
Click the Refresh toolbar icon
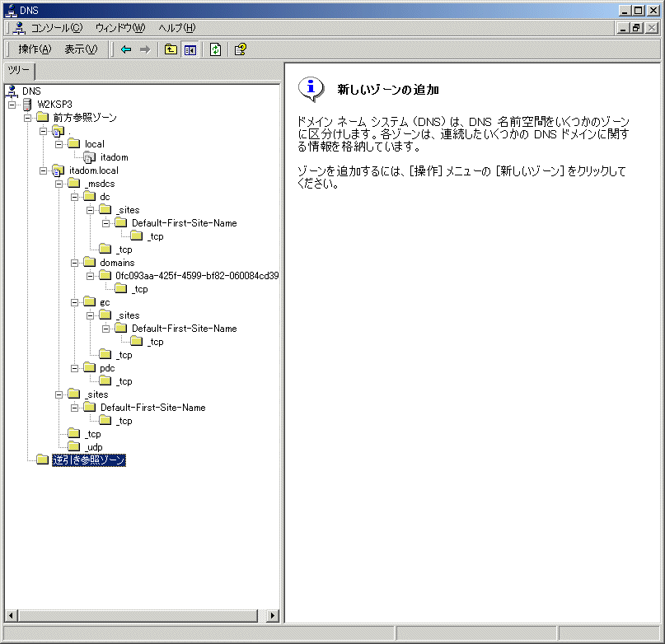coord(215,49)
